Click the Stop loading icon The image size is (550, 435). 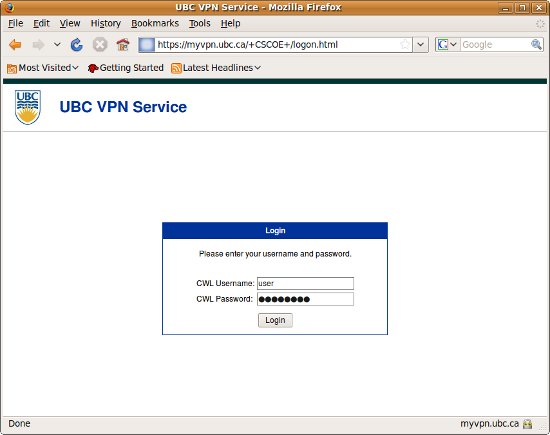(x=100, y=45)
